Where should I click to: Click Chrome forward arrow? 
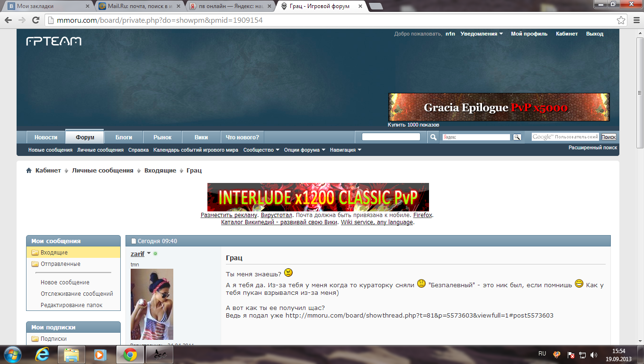[22, 20]
